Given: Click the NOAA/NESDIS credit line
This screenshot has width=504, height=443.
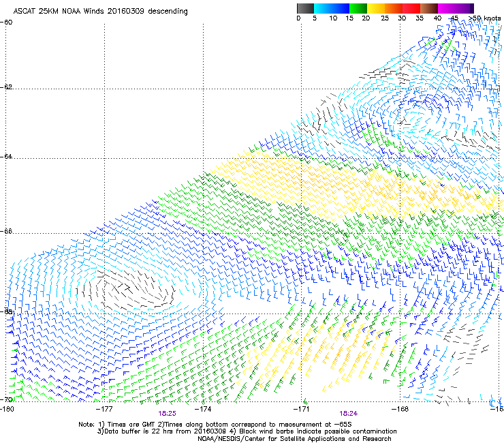Looking at the screenshot, I should [294, 439].
